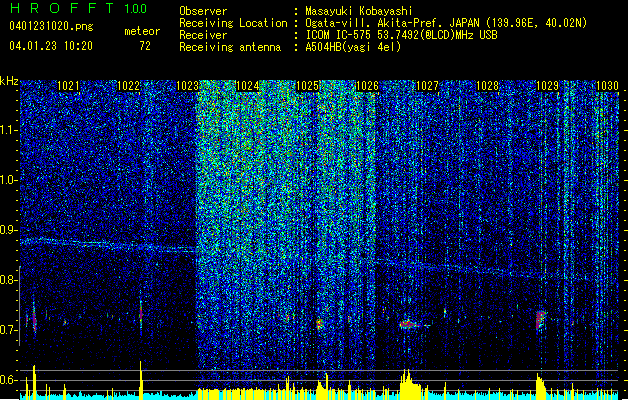
Task: Click the HROFFT 1.0.0 title text
Action: tap(79, 8)
